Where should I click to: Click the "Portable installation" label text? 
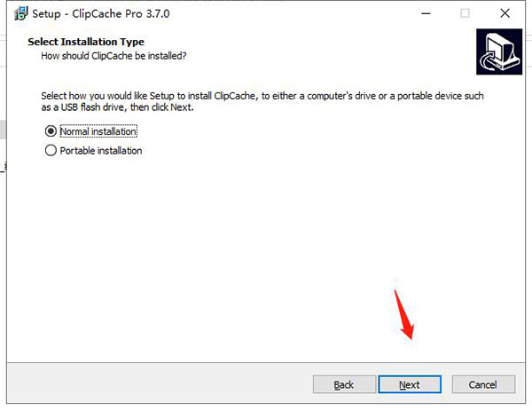[x=101, y=151]
